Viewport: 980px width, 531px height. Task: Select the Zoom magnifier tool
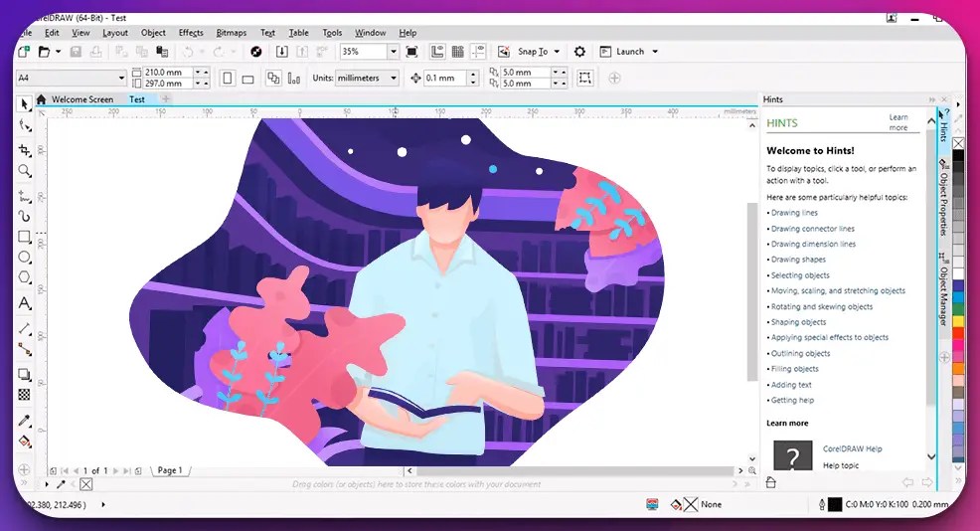click(25, 170)
